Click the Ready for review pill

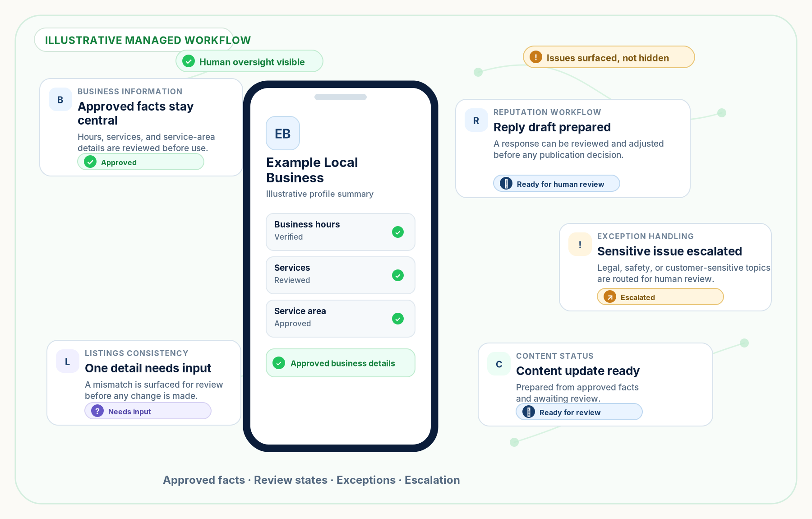pos(579,412)
